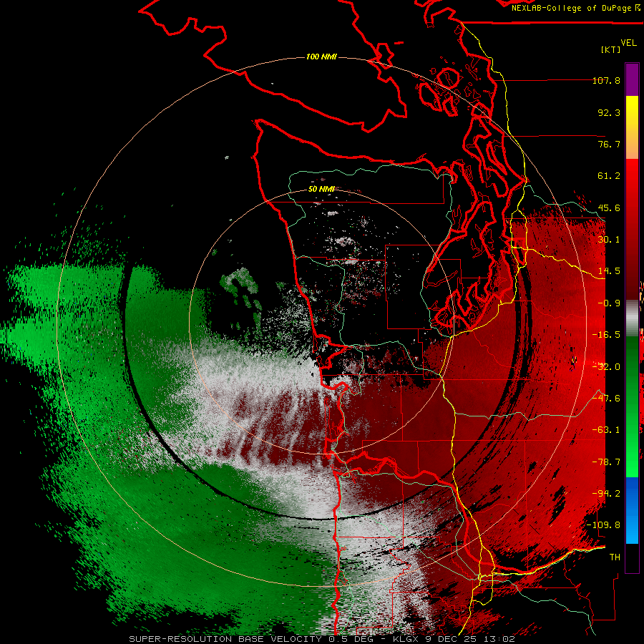The height and width of the screenshot is (644, 644).
Task: Click the 92.3 legend value
Action: (x=609, y=112)
